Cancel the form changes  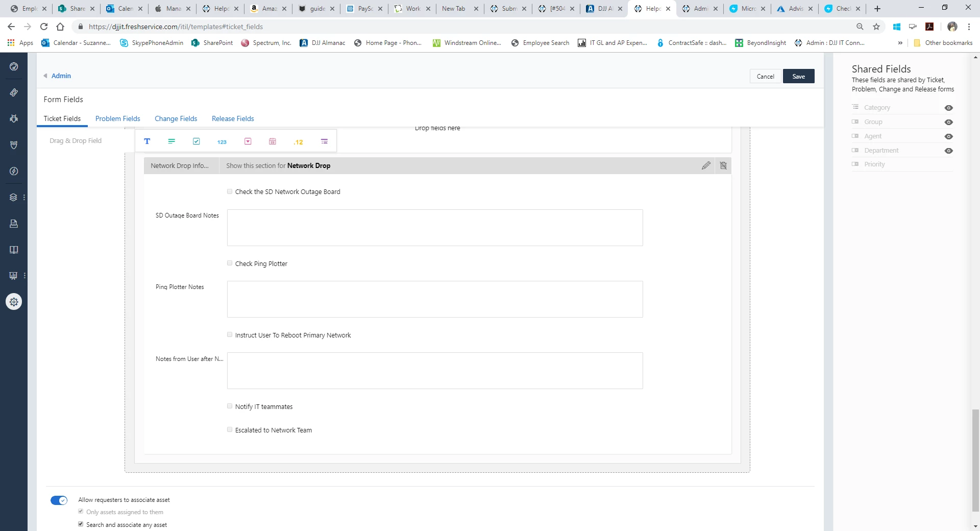765,76
